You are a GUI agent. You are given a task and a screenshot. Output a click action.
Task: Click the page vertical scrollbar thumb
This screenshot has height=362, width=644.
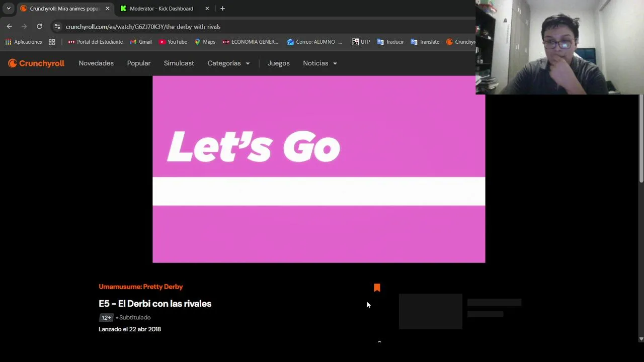641,139
